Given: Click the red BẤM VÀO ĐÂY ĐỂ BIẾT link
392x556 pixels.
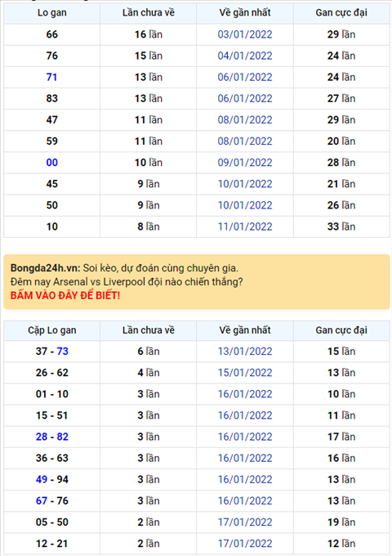Looking at the screenshot, I should pyautogui.click(x=65, y=295).
